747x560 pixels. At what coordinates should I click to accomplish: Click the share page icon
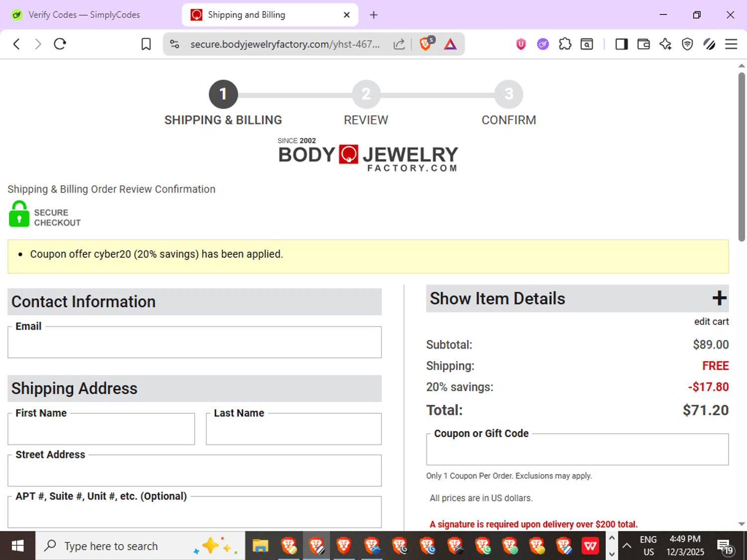(x=399, y=44)
